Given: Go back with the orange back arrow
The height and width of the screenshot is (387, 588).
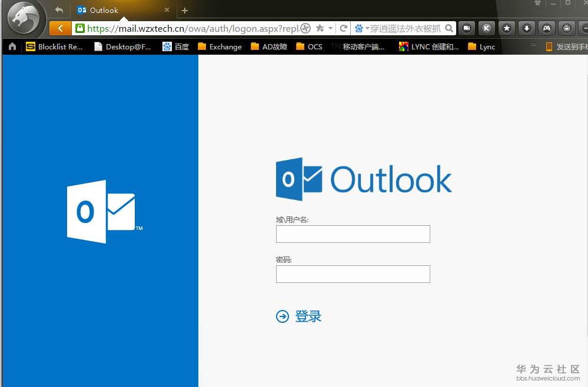Looking at the screenshot, I should click(x=60, y=28).
